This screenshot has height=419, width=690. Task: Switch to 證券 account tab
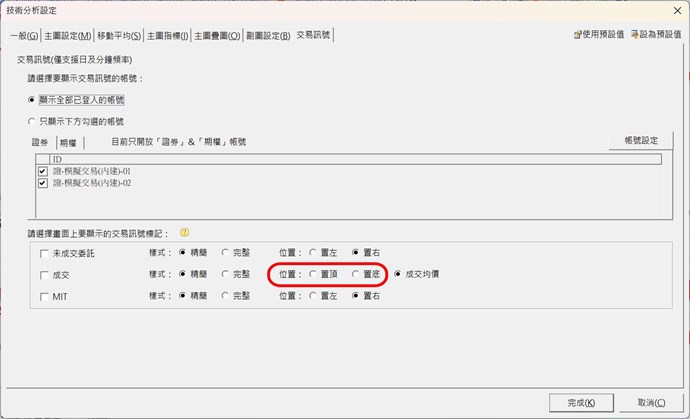click(40, 142)
